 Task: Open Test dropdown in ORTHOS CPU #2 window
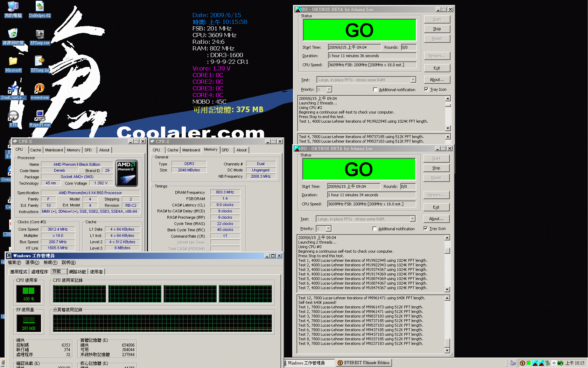pyautogui.click(x=413, y=80)
